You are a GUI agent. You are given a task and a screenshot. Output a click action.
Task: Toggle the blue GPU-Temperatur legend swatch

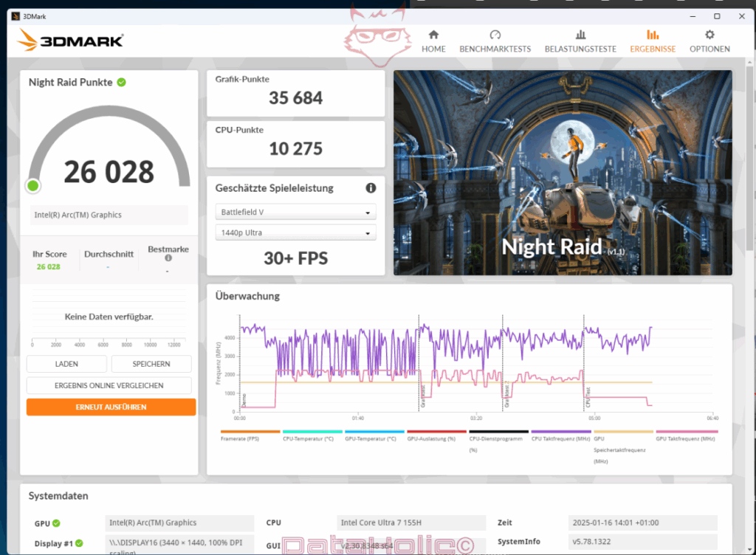point(374,432)
